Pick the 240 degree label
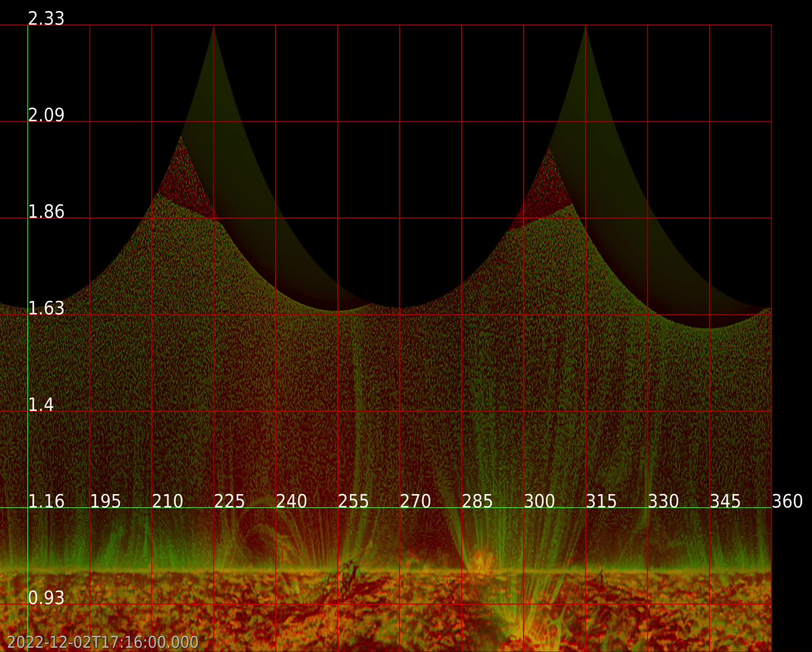The image size is (812, 652). (291, 501)
